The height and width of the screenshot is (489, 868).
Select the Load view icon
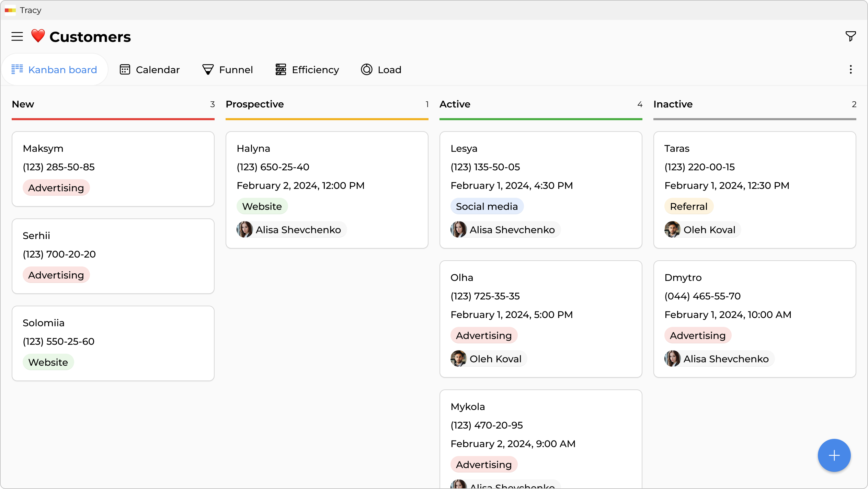[x=366, y=69]
